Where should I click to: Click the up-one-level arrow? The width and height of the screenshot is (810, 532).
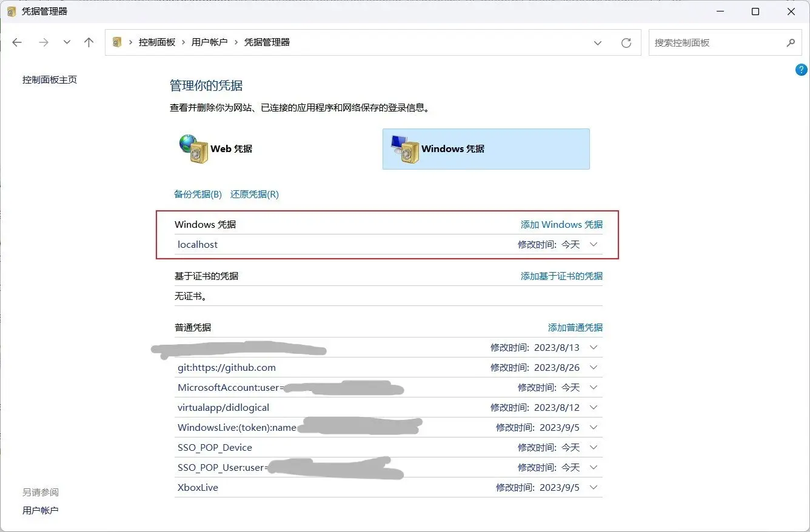(89, 42)
